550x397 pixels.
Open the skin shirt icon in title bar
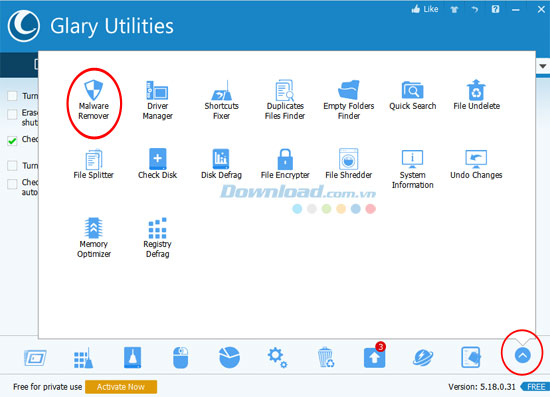(x=454, y=9)
